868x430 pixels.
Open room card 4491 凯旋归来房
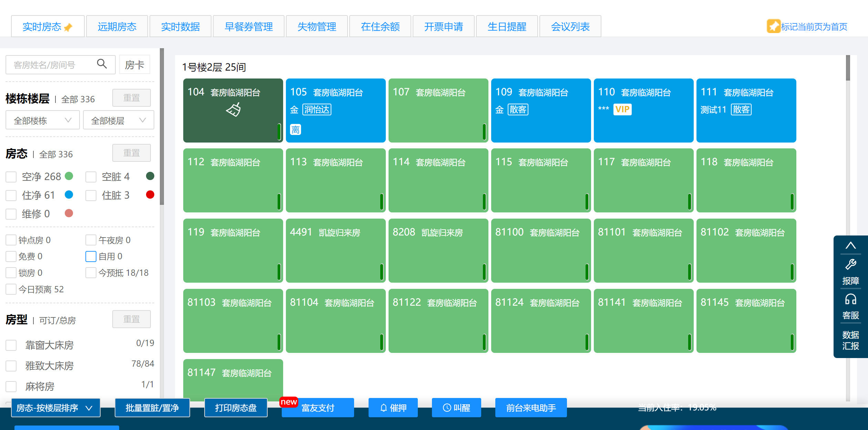[x=336, y=251]
